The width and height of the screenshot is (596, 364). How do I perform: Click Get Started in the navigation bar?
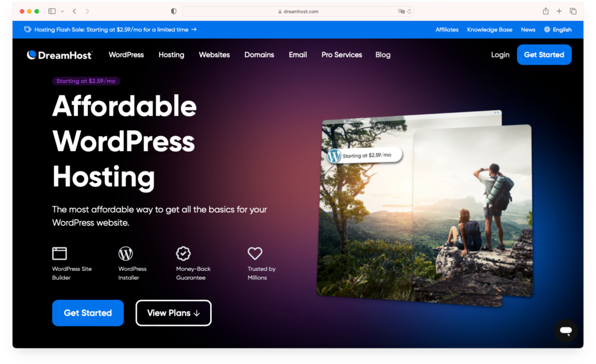(544, 55)
